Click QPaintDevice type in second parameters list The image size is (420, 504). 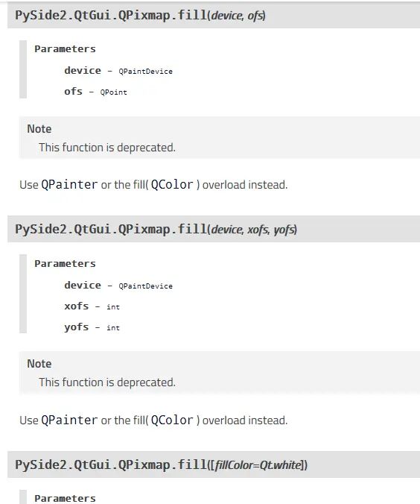pyautogui.click(x=145, y=286)
